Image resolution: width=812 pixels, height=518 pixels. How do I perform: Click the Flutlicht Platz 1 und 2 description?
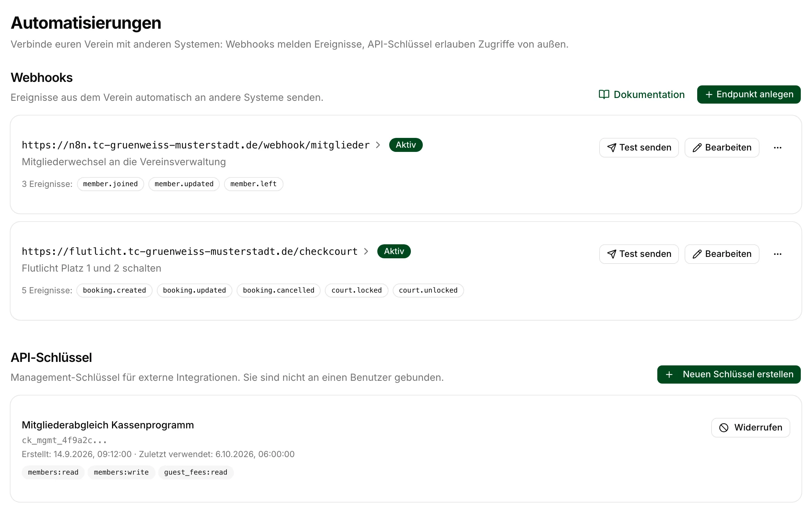(x=91, y=268)
